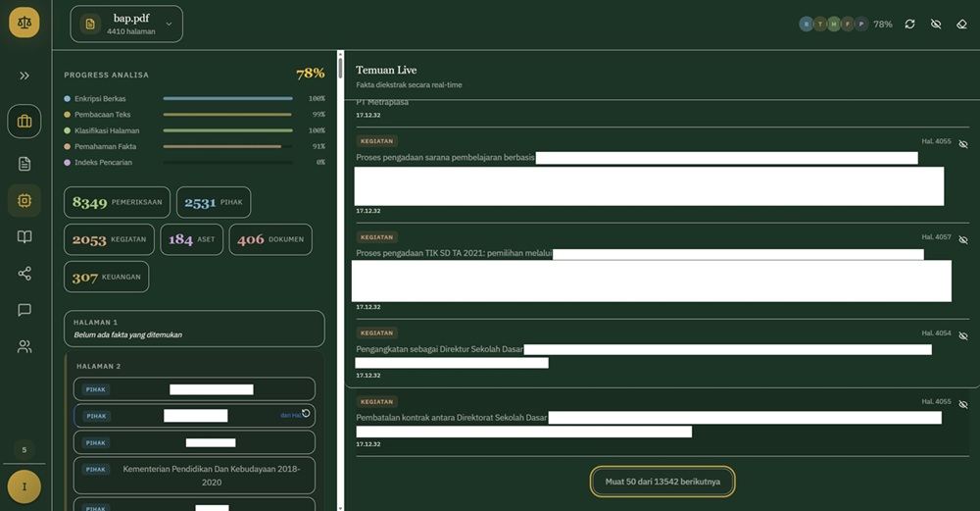Open the chat bubble icon in sidebar
Image resolution: width=980 pixels, height=511 pixels.
24,310
